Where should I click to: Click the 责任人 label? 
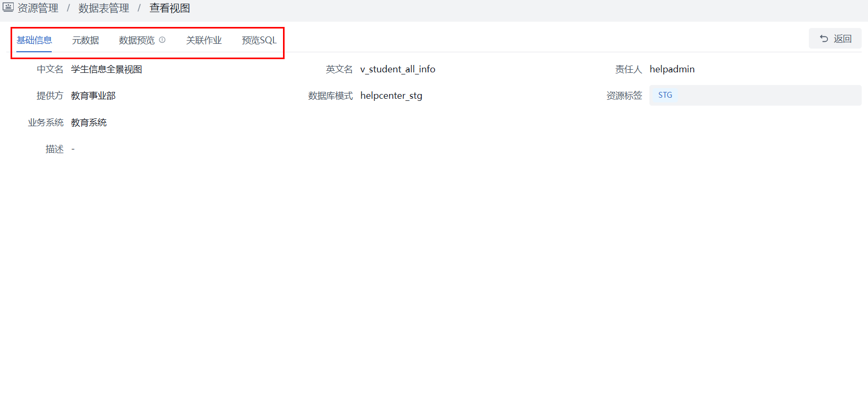628,69
